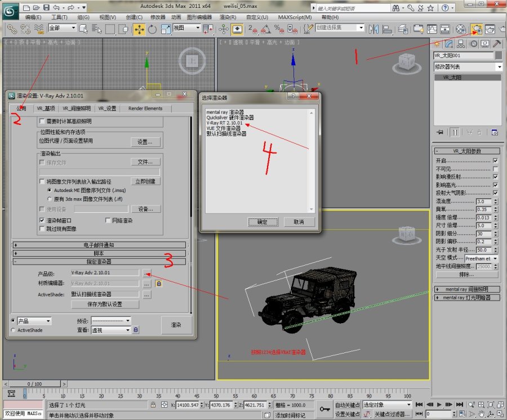
Task: Open the '渲染(R)' menu
Action: click(228, 17)
